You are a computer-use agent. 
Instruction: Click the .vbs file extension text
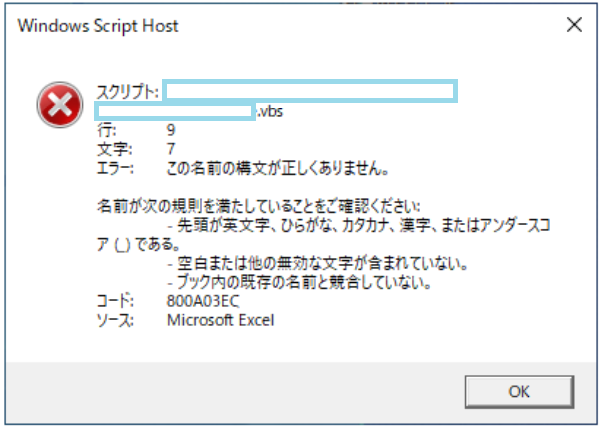click(x=270, y=112)
